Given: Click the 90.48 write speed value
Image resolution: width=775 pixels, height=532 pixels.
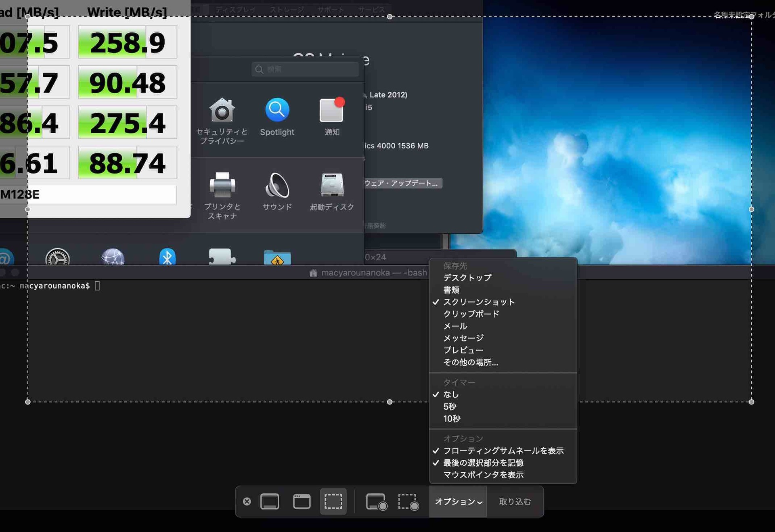Looking at the screenshot, I should [128, 82].
